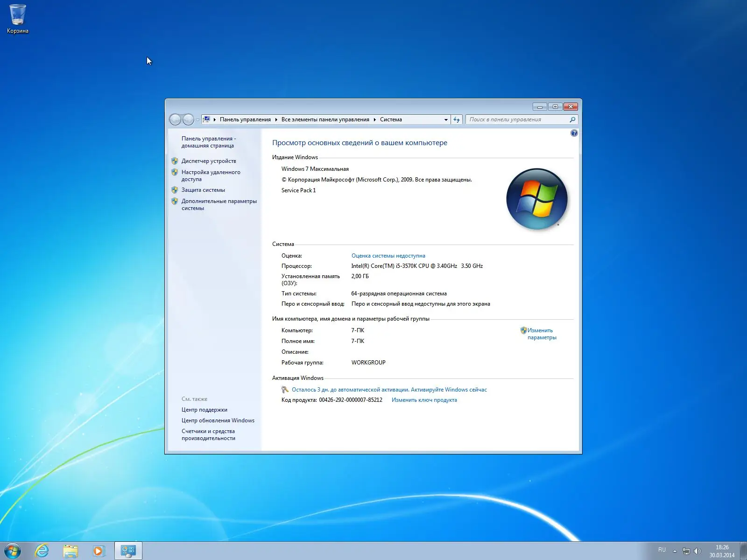This screenshot has width=747, height=560.
Task: Click the Изменить ключ продукта link
Action: point(424,400)
